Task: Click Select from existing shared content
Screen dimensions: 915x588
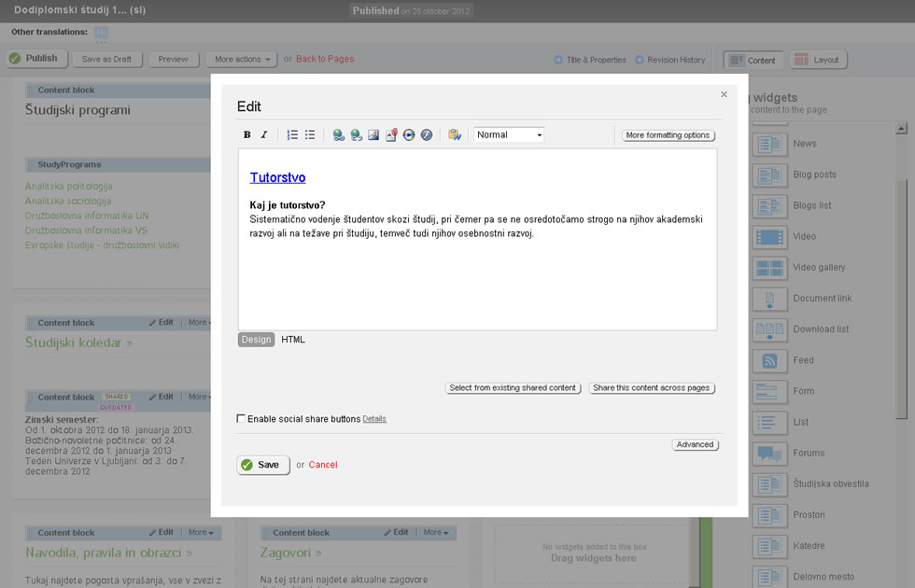Action: (513, 388)
